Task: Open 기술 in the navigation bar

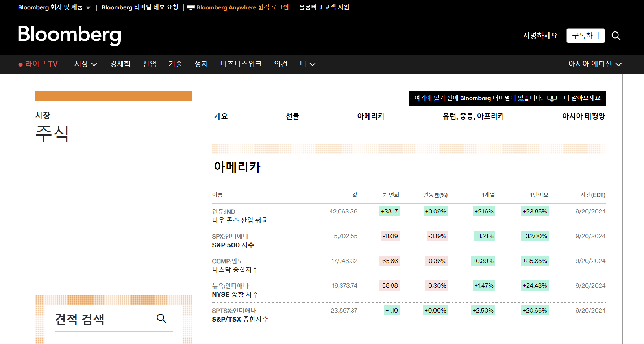Action: coord(176,64)
